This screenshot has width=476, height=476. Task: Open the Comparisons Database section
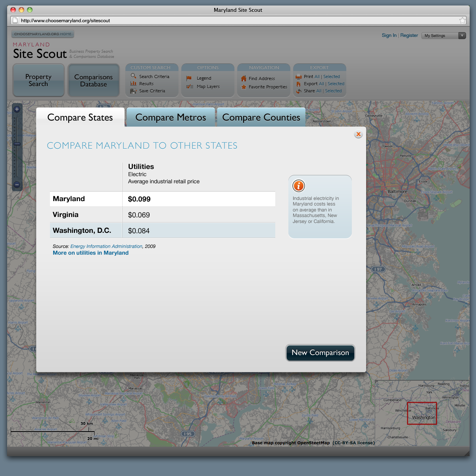click(x=94, y=80)
